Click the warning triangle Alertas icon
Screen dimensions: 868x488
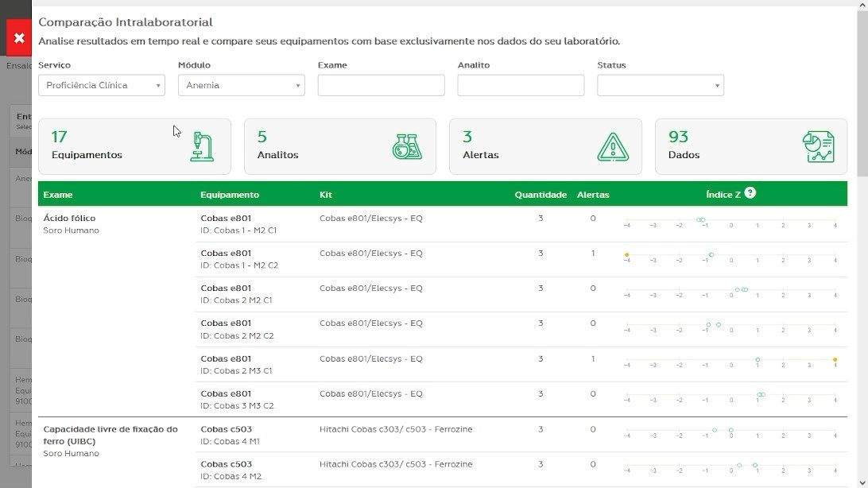(612, 147)
